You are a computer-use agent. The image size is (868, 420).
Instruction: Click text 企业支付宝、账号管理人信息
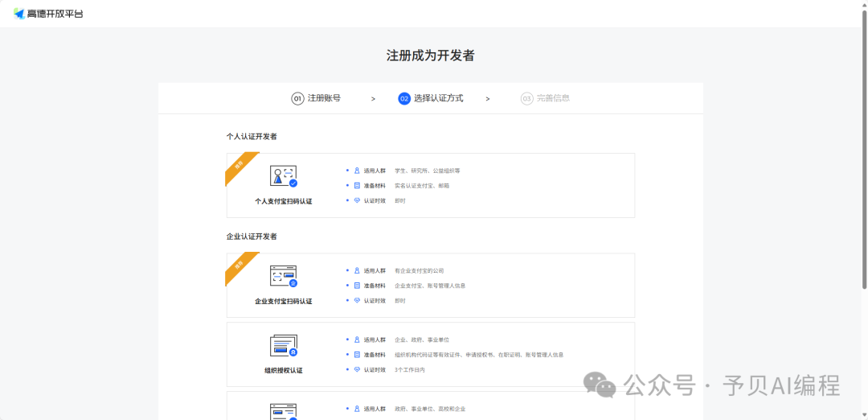pyautogui.click(x=430, y=286)
